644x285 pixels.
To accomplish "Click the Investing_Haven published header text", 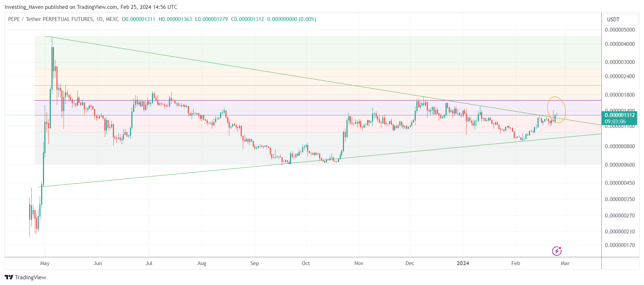I will click(x=91, y=7).
